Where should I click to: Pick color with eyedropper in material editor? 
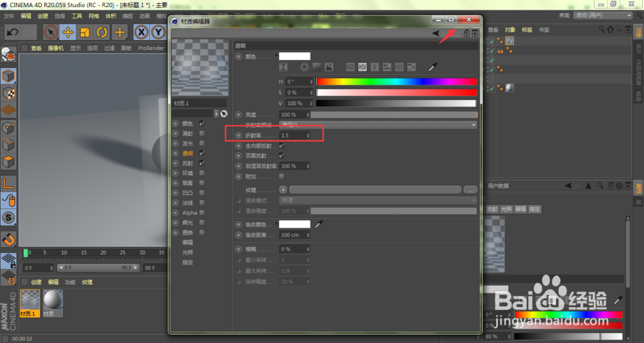[x=433, y=66]
